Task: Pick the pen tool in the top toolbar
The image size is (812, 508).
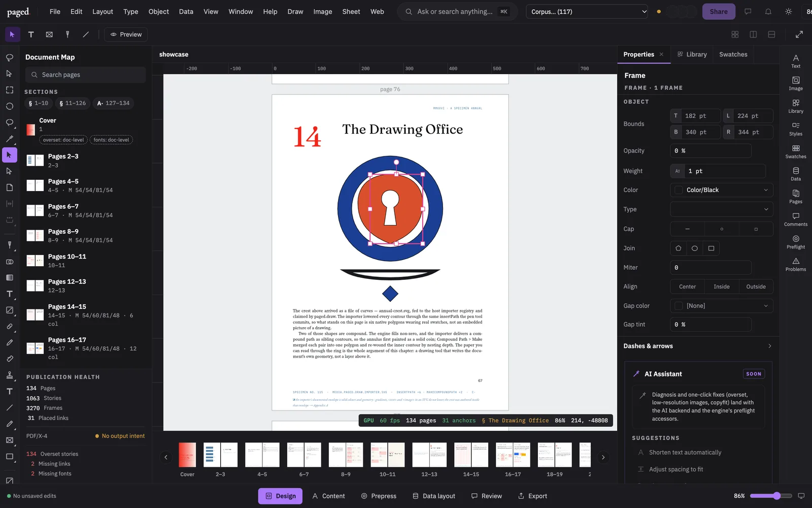Action: click(67, 35)
